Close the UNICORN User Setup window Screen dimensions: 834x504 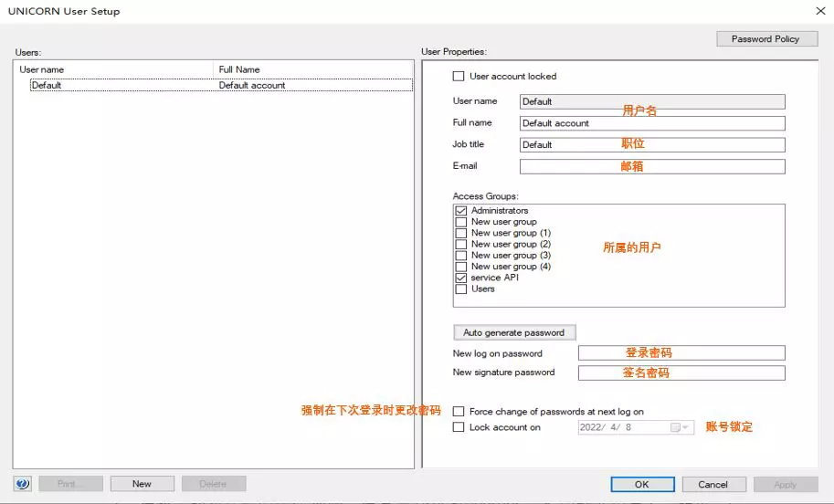click(x=818, y=11)
